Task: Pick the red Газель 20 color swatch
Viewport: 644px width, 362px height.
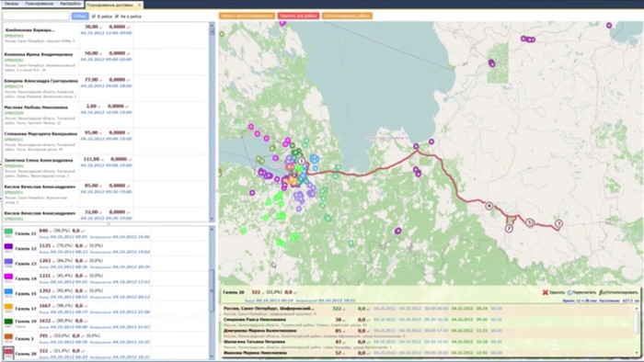Action: [x=8, y=352]
